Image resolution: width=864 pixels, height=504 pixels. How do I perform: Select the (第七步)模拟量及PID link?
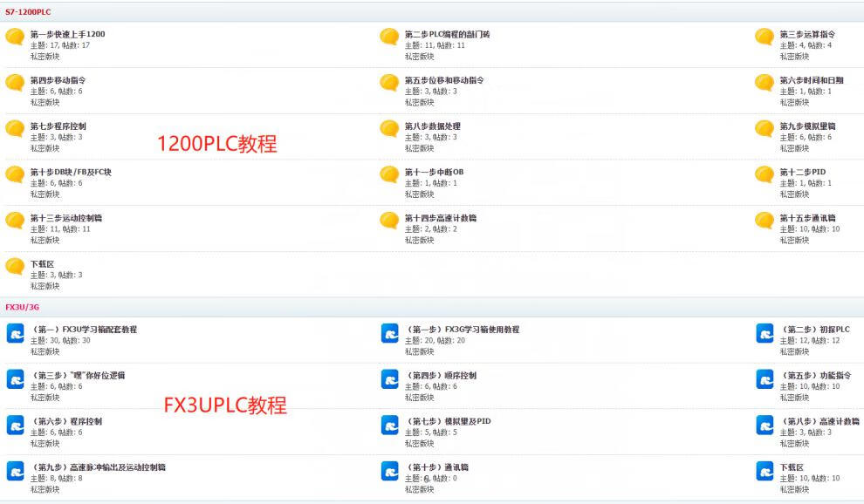(449, 421)
